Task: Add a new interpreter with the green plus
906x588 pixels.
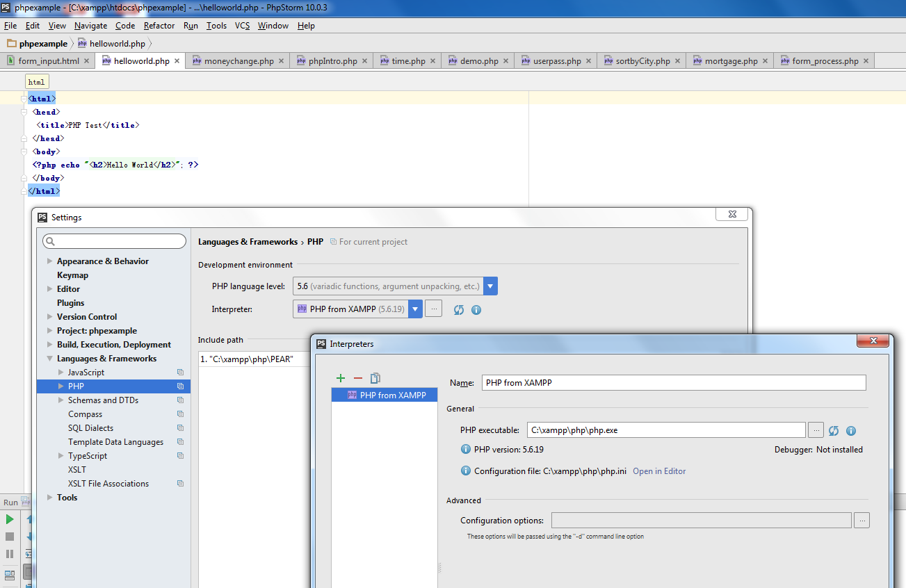Action: pos(340,378)
